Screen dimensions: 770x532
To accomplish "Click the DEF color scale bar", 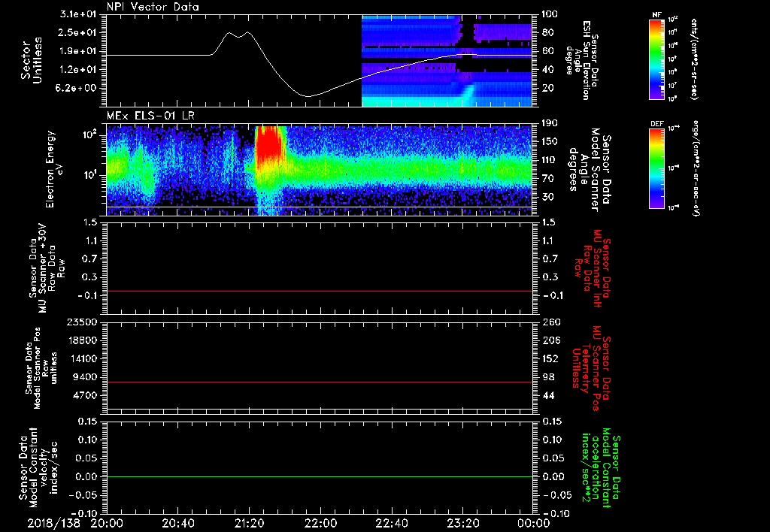I will coord(656,168).
